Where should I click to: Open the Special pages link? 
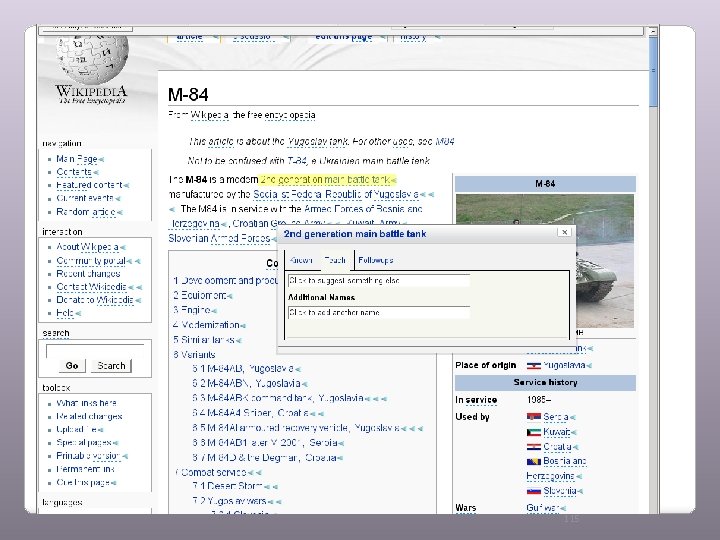tap(84, 443)
